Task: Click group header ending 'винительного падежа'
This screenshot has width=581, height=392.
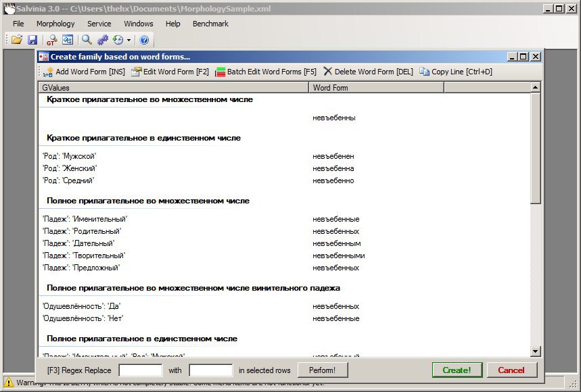Action: point(193,289)
